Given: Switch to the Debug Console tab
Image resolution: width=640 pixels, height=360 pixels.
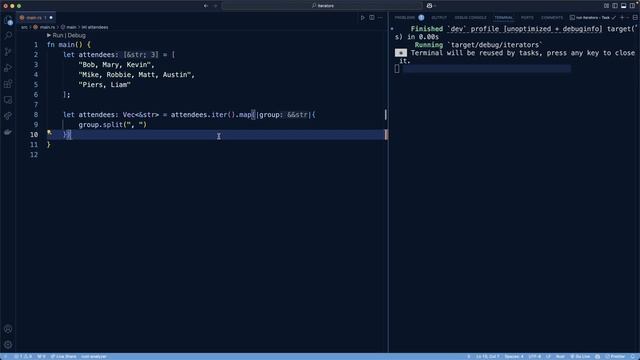Looking at the screenshot, I should 470,18.
